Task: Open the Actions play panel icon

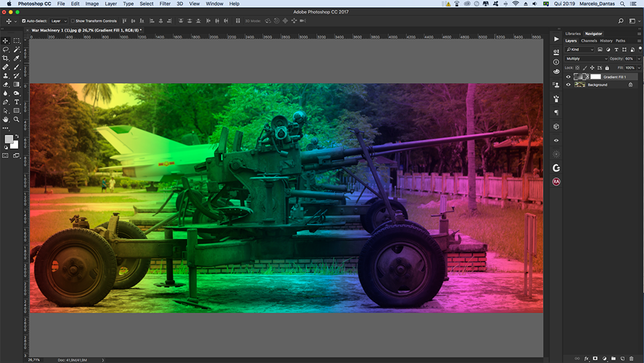Action: coord(556,39)
